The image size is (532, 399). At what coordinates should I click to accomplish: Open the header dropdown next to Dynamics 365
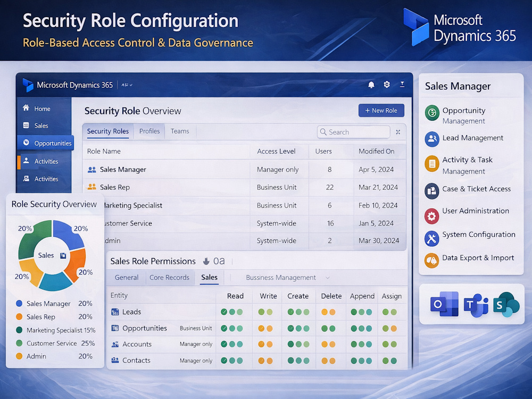[127, 85]
